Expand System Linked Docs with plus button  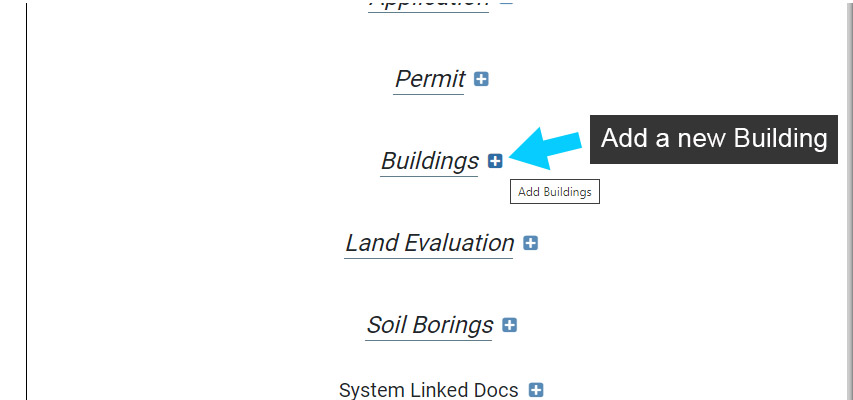(x=536, y=390)
